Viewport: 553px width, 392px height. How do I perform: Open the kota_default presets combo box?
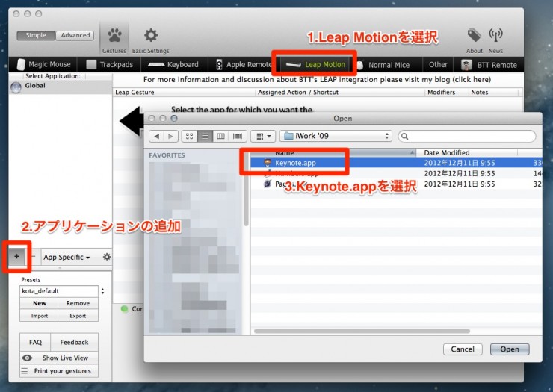(x=59, y=291)
